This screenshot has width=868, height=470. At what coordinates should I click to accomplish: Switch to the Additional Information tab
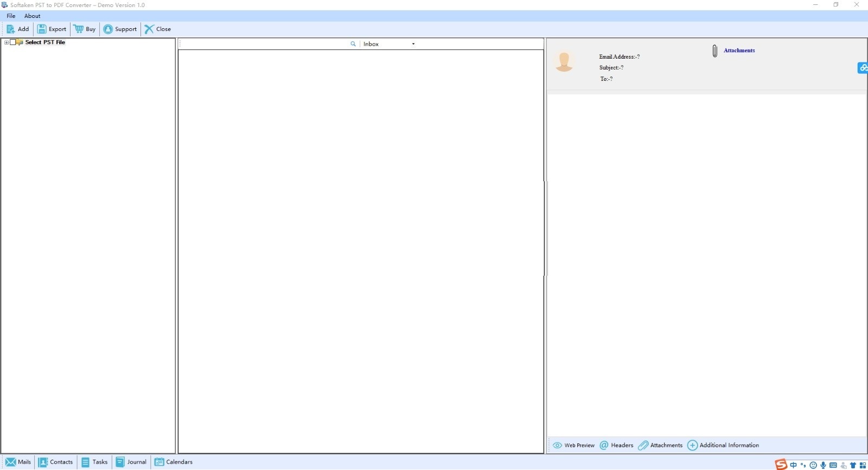pyautogui.click(x=723, y=445)
